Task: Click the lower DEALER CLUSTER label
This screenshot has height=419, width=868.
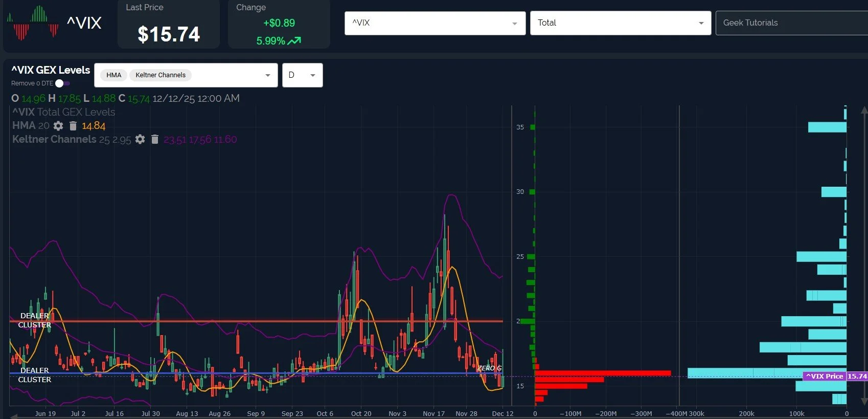Action: click(35, 375)
